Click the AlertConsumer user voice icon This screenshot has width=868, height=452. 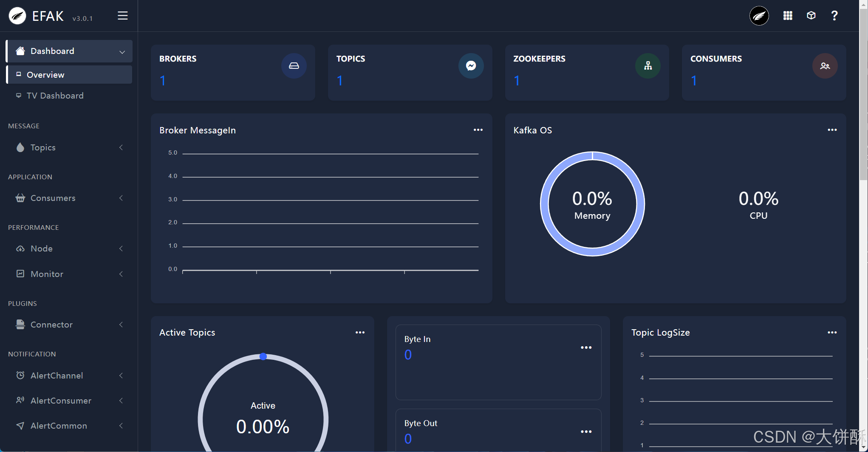pyautogui.click(x=20, y=400)
